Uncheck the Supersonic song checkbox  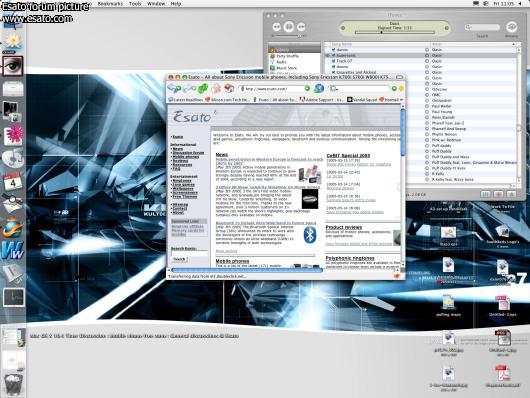pyautogui.click(x=333, y=55)
